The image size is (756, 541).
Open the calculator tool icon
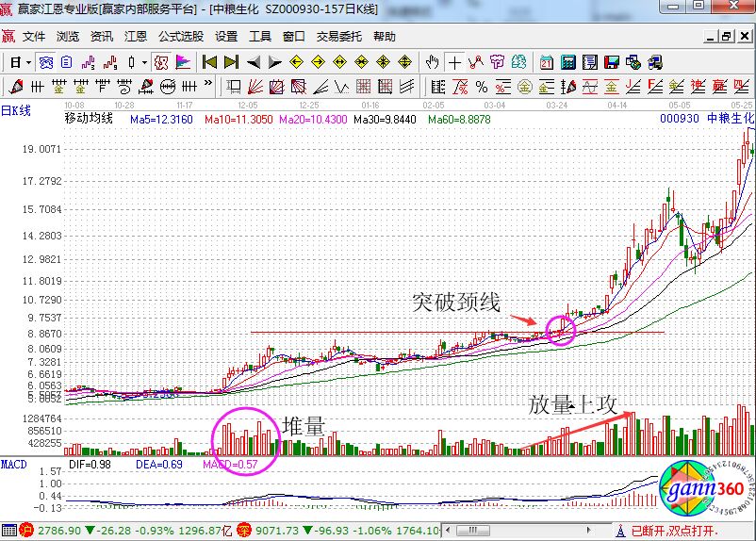click(x=568, y=62)
